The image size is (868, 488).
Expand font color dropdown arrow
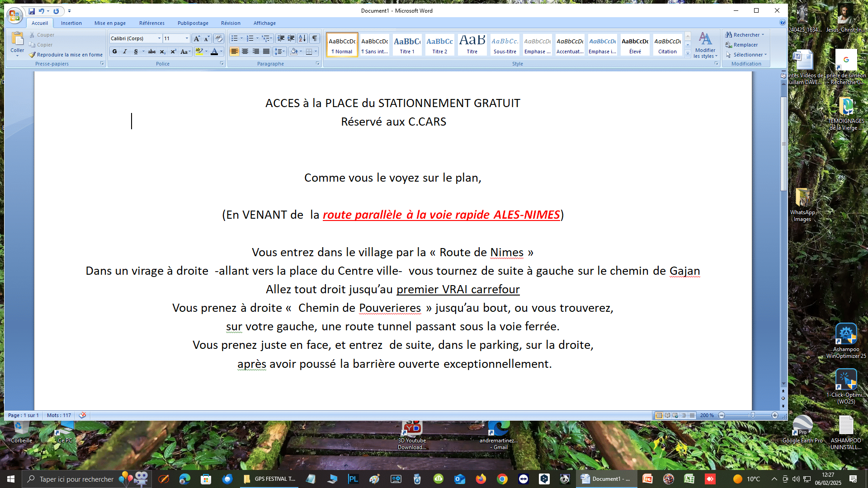[222, 52]
